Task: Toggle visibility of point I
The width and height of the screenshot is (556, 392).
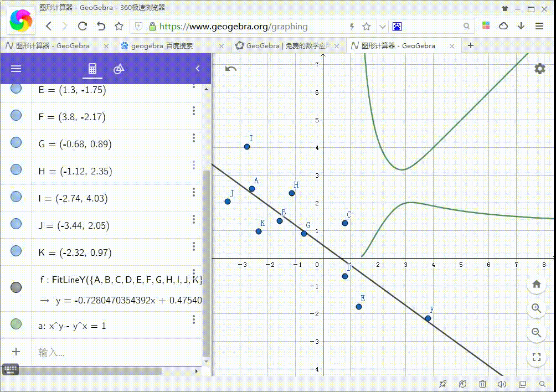Action: (x=16, y=197)
